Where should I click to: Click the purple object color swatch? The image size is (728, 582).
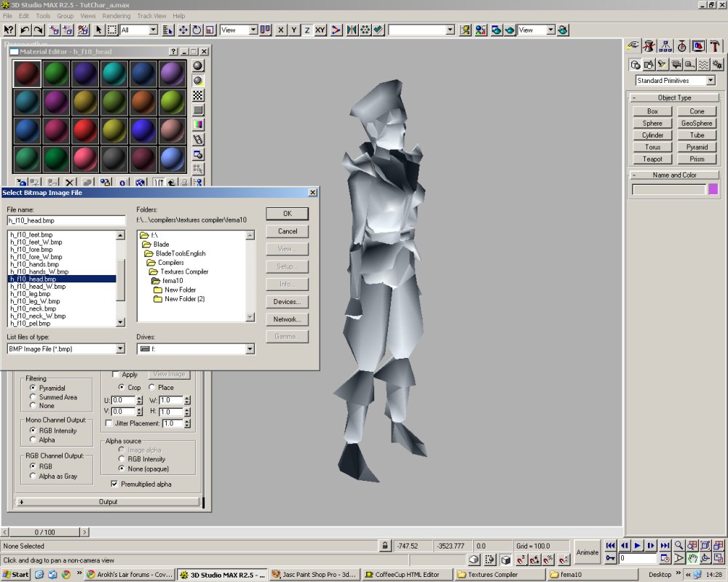pyautogui.click(x=713, y=189)
